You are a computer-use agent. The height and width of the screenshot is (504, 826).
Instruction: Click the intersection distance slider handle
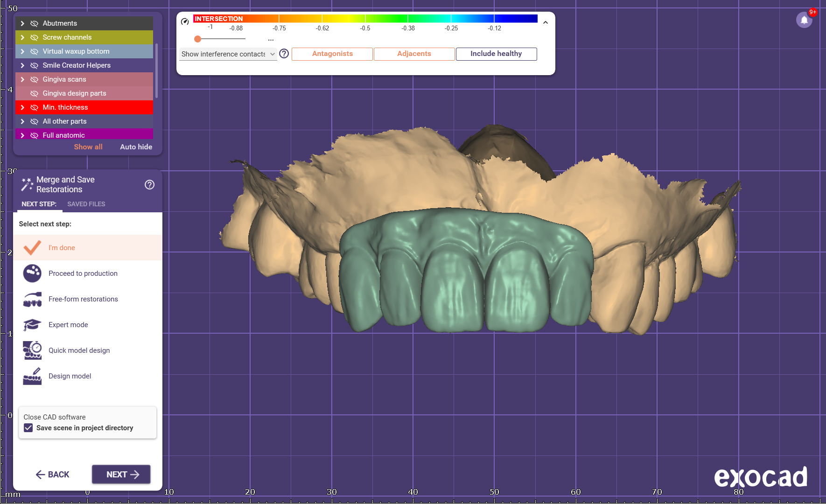(x=198, y=39)
